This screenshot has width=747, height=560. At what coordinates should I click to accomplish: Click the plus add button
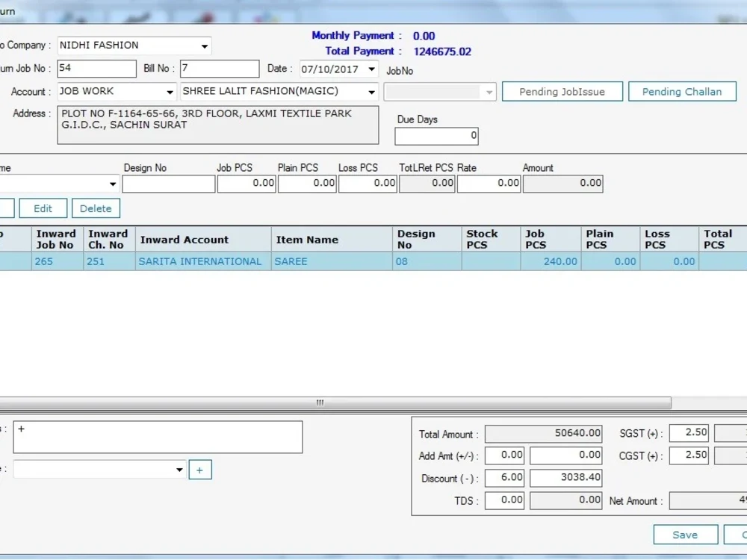click(200, 470)
